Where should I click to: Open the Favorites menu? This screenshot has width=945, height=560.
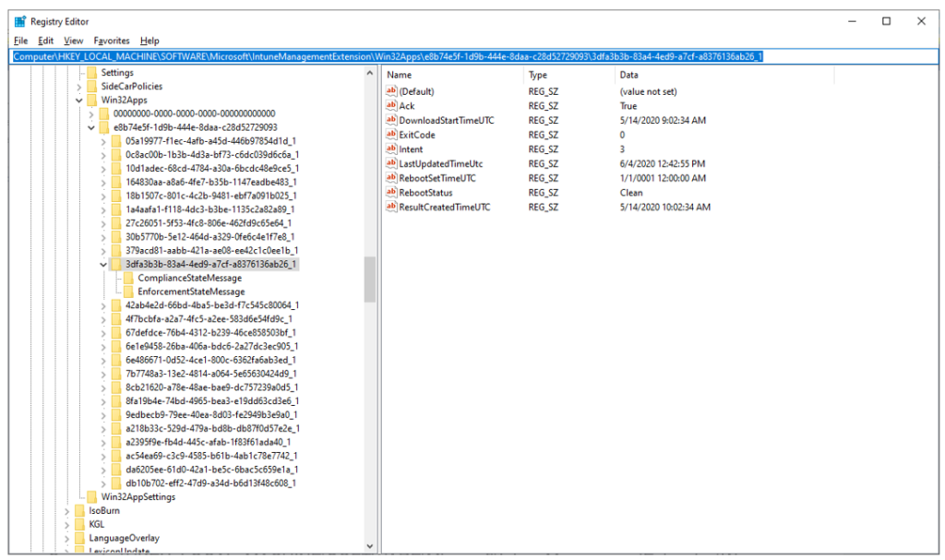click(112, 41)
